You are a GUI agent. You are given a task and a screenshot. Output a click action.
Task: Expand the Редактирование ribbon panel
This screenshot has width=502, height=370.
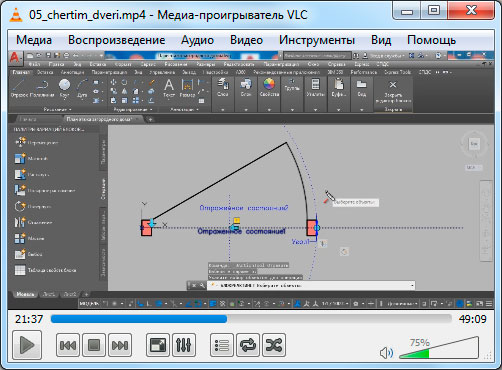[x=133, y=109]
